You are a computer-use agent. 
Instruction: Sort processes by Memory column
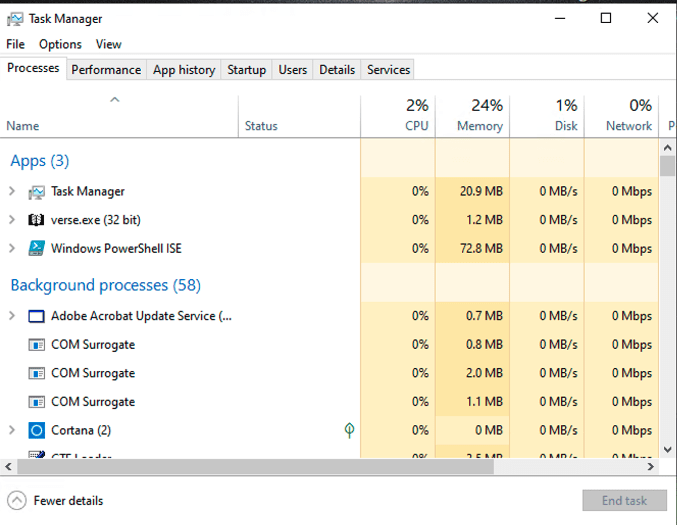pos(479,116)
